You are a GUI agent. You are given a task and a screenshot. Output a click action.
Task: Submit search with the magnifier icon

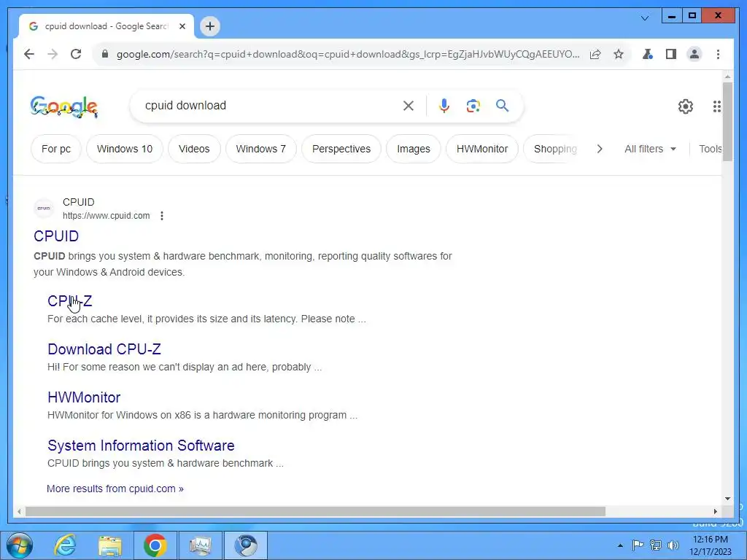502,106
